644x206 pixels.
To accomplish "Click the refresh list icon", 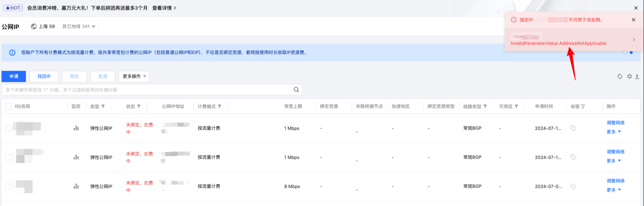I will click(620, 76).
